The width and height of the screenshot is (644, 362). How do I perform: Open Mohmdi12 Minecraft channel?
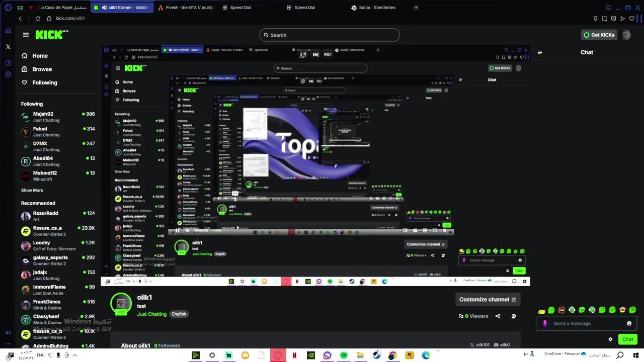pyautogui.click(x=58, y=176)
